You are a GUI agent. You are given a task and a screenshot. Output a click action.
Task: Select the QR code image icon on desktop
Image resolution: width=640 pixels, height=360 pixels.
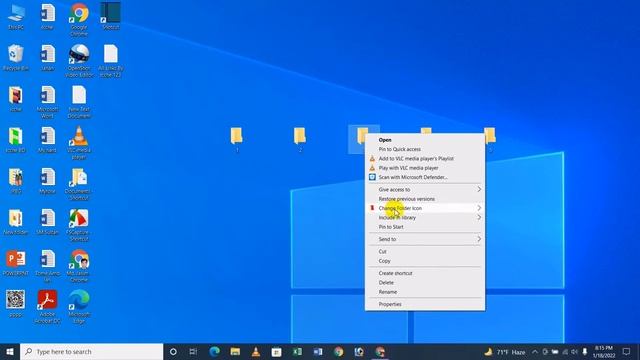(16, 304)
